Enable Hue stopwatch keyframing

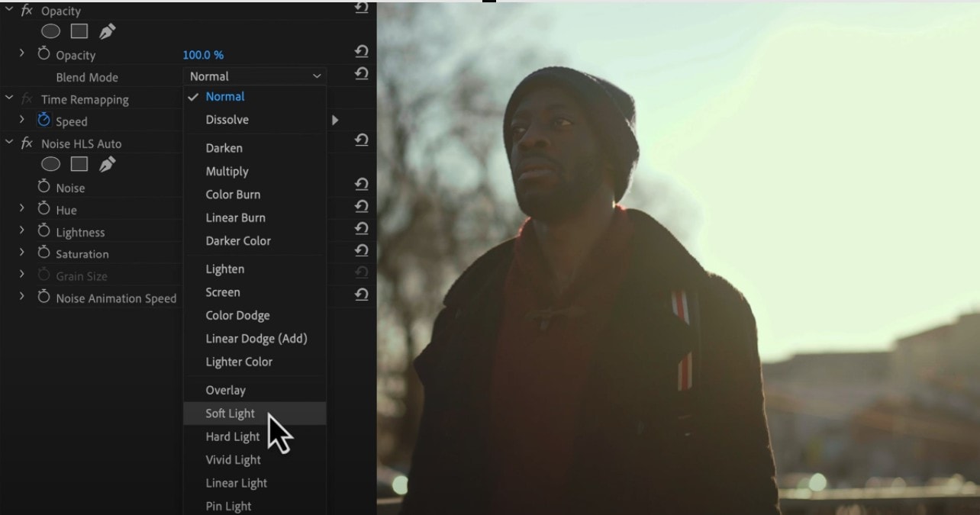(x=44, y=209)
